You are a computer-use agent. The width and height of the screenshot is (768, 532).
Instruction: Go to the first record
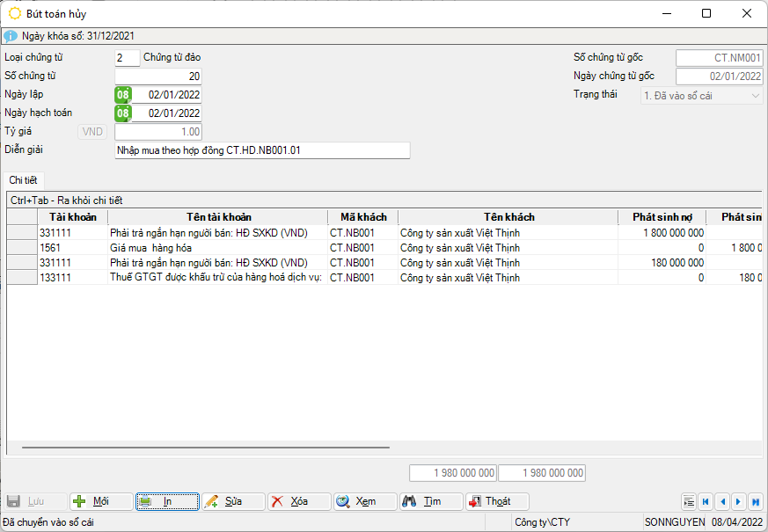(x=706, y=502)
